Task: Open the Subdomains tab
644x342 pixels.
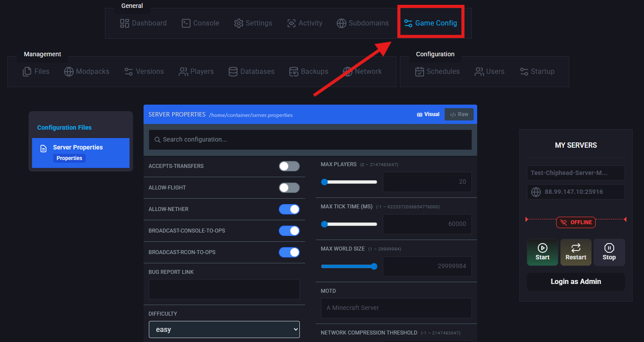Action: tap(363, 23)
